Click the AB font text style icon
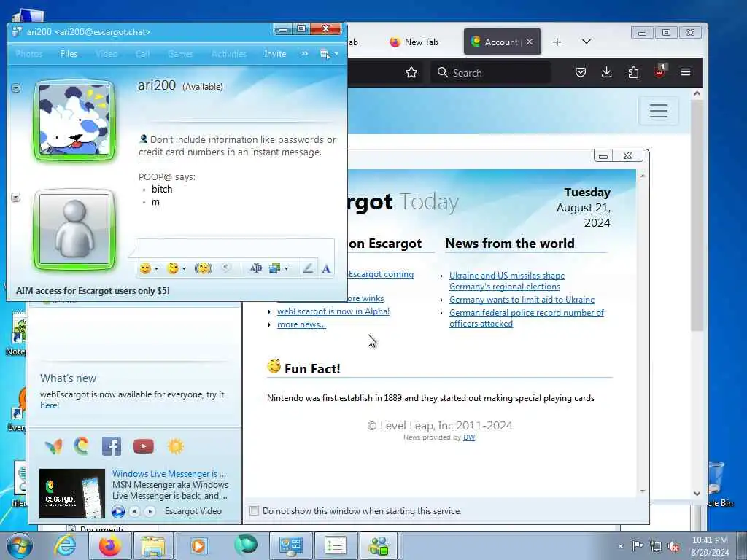This screenshot has width=747, height=560. [x=256, y=268]
